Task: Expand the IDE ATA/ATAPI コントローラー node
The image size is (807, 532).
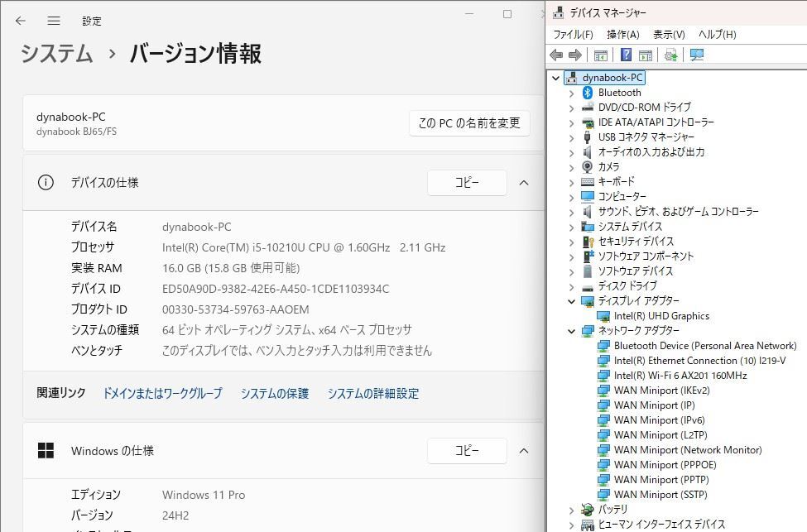Action: (x=571, y=123)
